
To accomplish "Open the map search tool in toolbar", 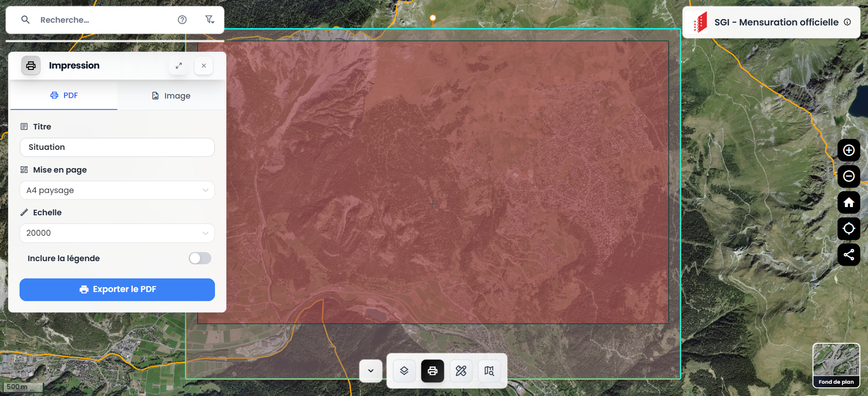I will (489, 371).
